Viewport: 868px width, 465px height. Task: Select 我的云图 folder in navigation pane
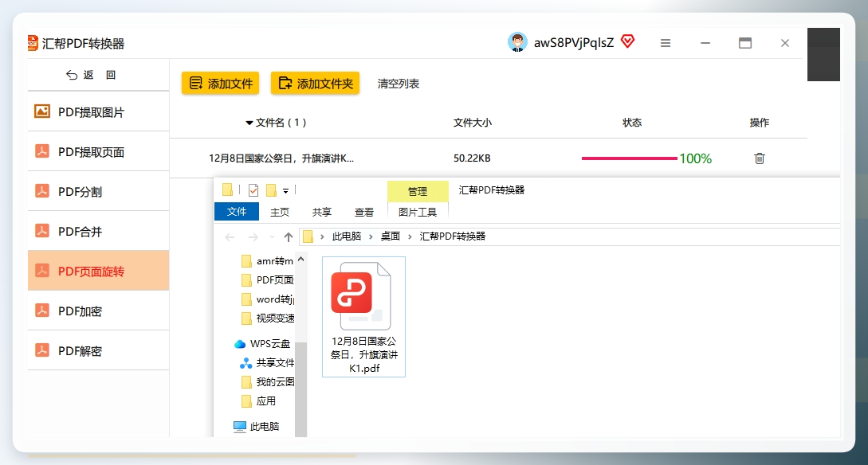[268, 381]
